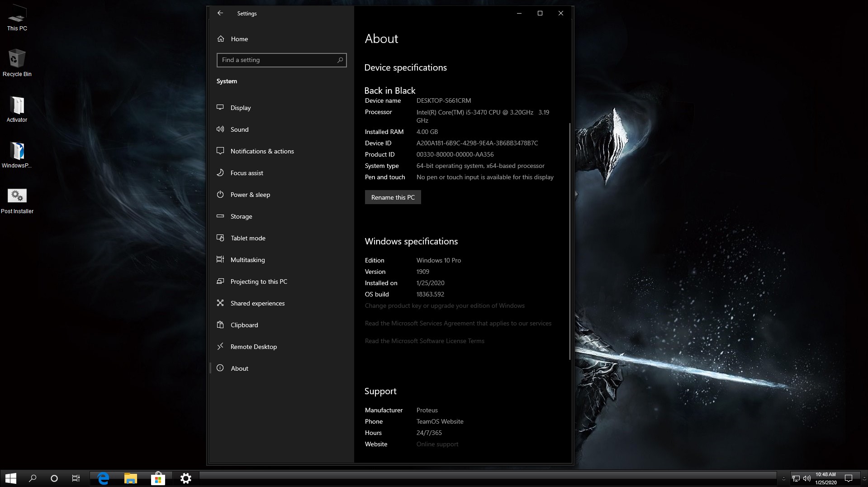Screen dimensions: 868x487
Task: Click the Storage drive icon
Action: pyautogui.click(x=220, y=216)
